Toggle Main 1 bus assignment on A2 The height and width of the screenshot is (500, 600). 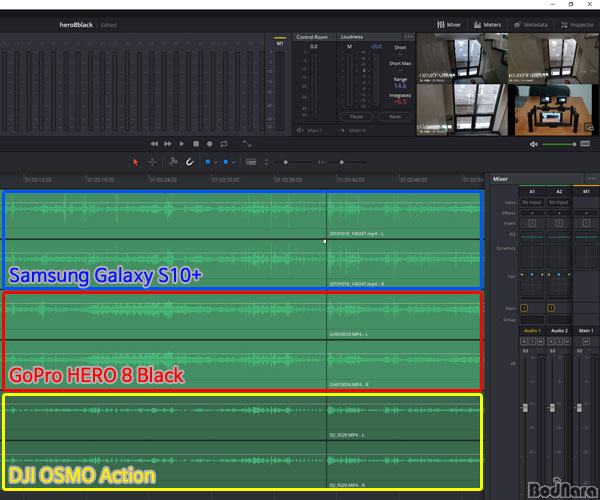(551, 308)
